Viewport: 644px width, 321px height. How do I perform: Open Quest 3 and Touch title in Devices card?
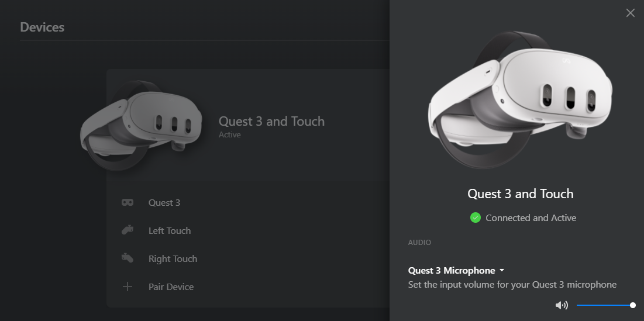pos(271,121)
